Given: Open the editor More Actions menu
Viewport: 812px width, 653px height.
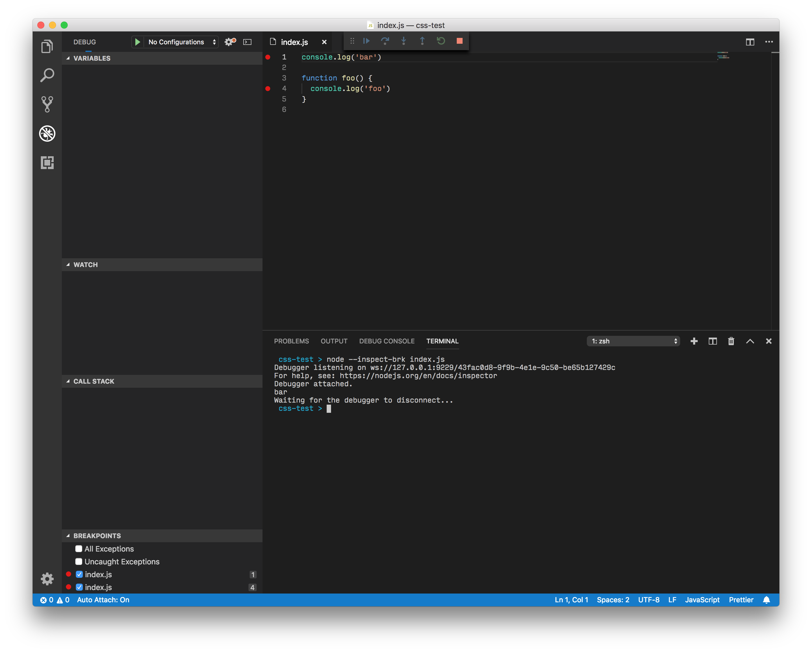Looking at the screenshot, I should (769, 42).
